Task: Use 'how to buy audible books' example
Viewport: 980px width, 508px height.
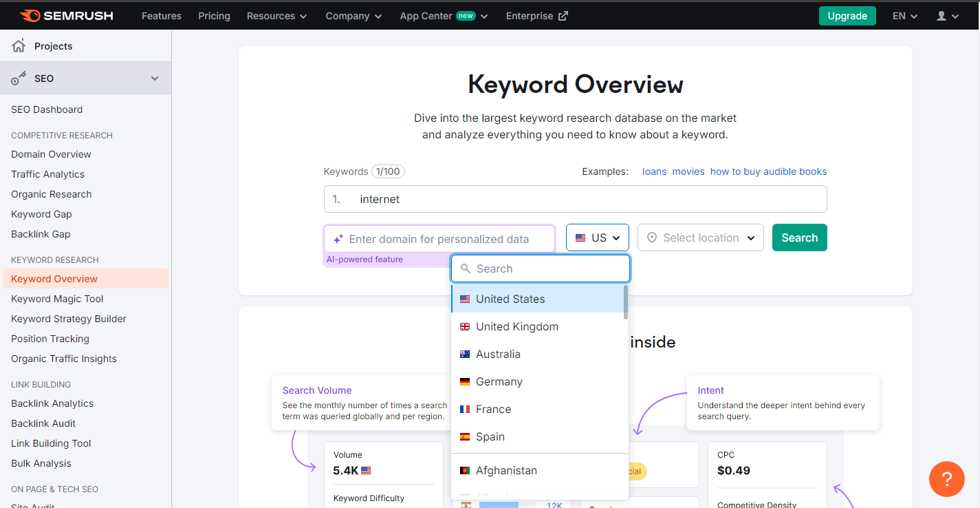Action: (768, 171)
